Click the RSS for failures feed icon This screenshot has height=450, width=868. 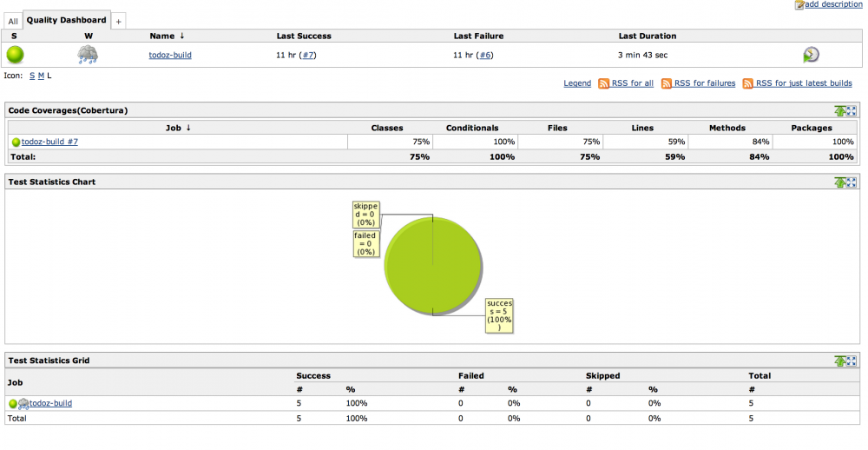pos(667,83)
